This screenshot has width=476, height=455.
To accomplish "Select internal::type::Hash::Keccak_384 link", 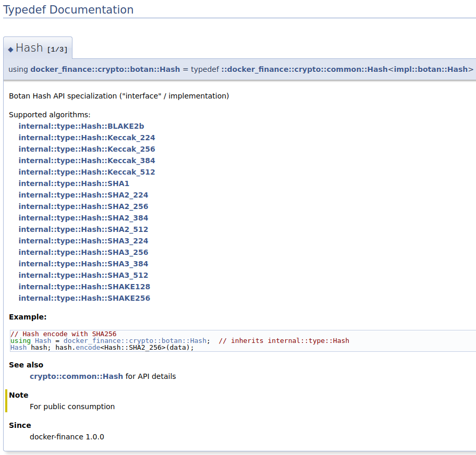I will pyautogui.click(x=87, y=161).
